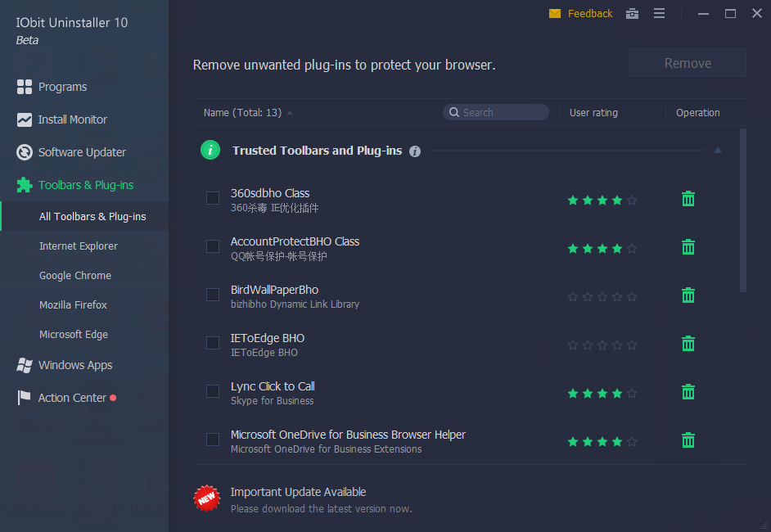Open the hamburger options menu
Screen dimensions: 771x532
pyautogui.click(x=659, y=13)
